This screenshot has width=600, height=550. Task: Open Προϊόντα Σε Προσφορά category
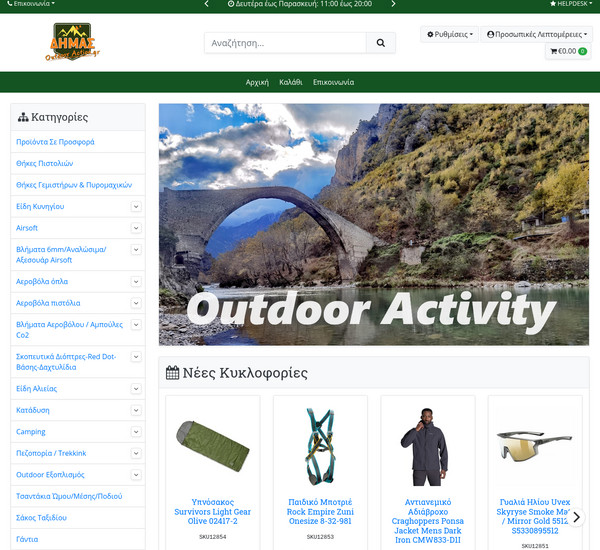coord(55,142)
